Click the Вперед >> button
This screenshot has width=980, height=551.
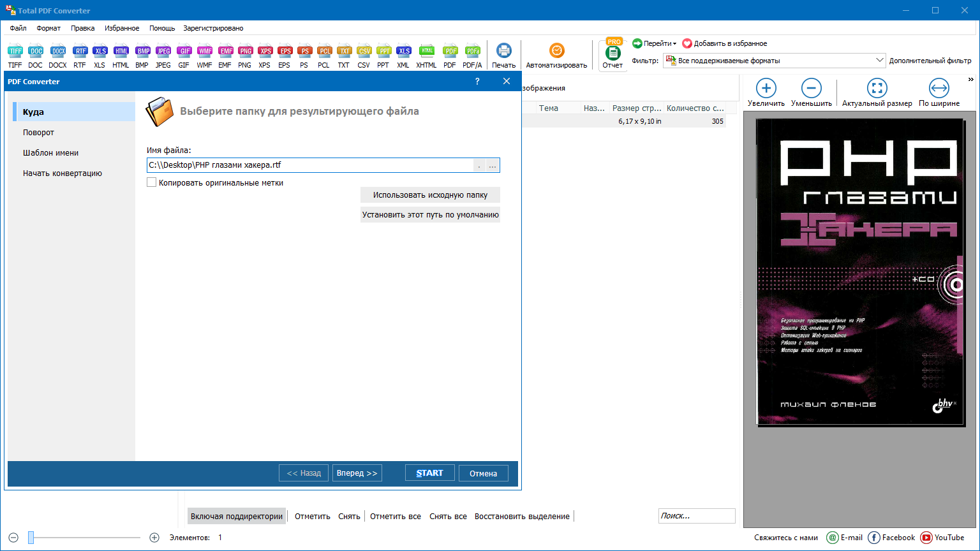point(357,473)
